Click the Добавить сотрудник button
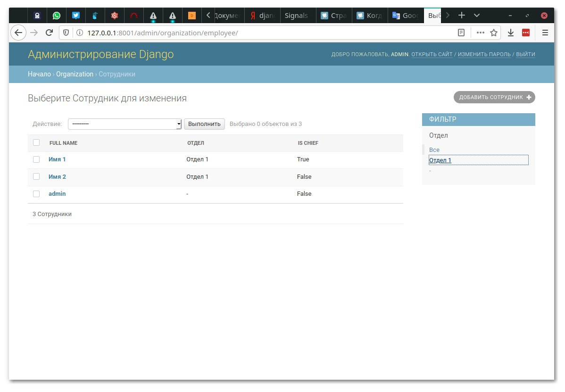The image size is (565, 392). 494,97
